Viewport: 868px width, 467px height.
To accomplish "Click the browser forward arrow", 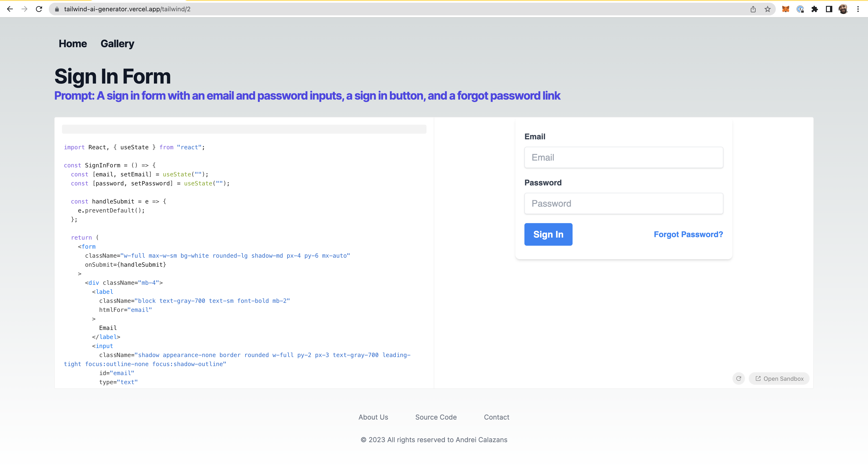I will [24, 9].
